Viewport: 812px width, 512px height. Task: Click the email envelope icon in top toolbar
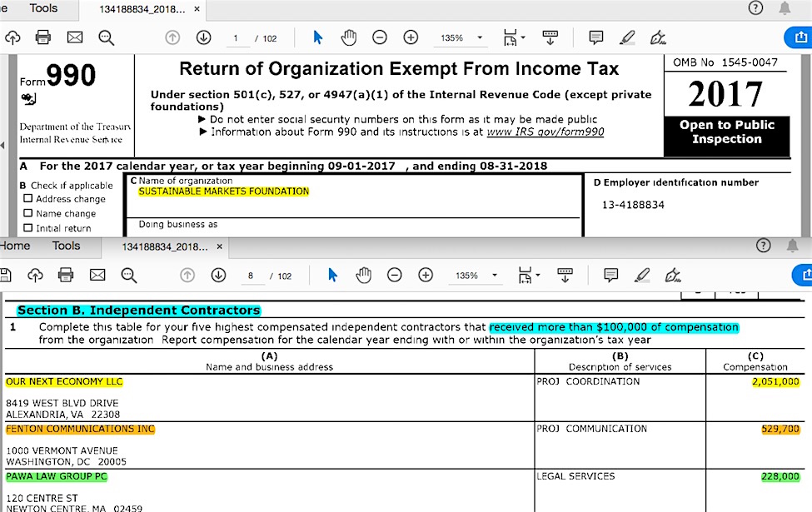75,37
